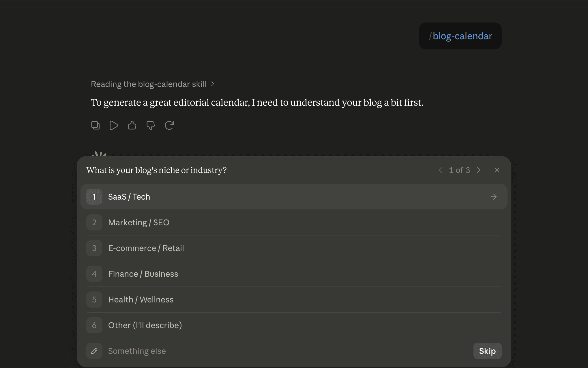Screen dimensions: 588x368
Task: Click the number 2 badge
Action: (x=94, y=222)
